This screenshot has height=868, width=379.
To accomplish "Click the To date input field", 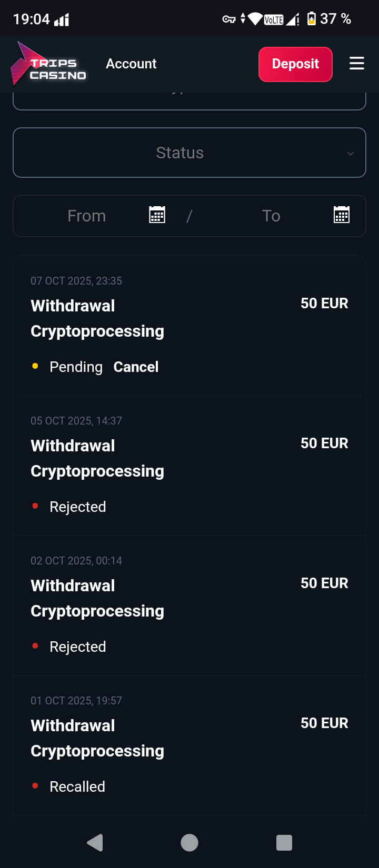I will 271,216.
